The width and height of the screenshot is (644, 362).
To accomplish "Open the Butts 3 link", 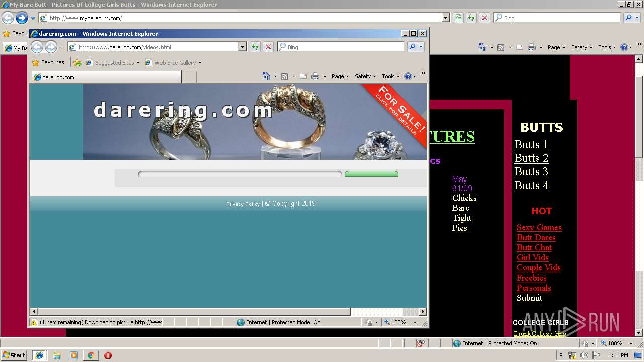I will [x=531, y=172].
